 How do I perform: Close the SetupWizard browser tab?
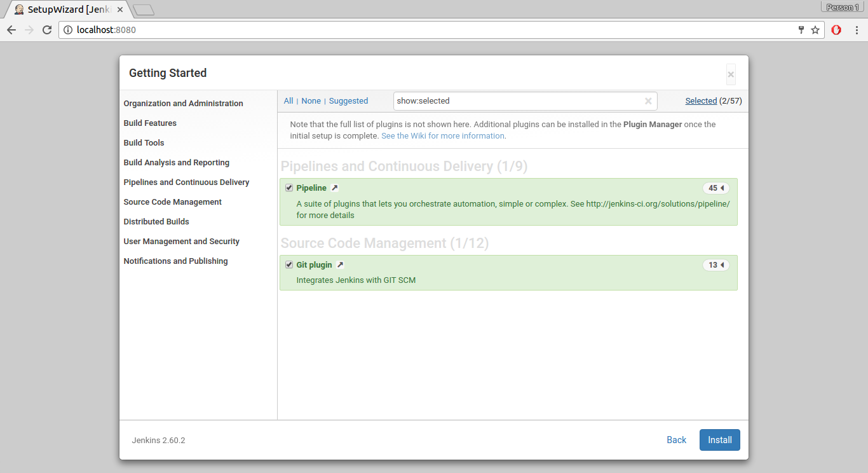[120, 10]
